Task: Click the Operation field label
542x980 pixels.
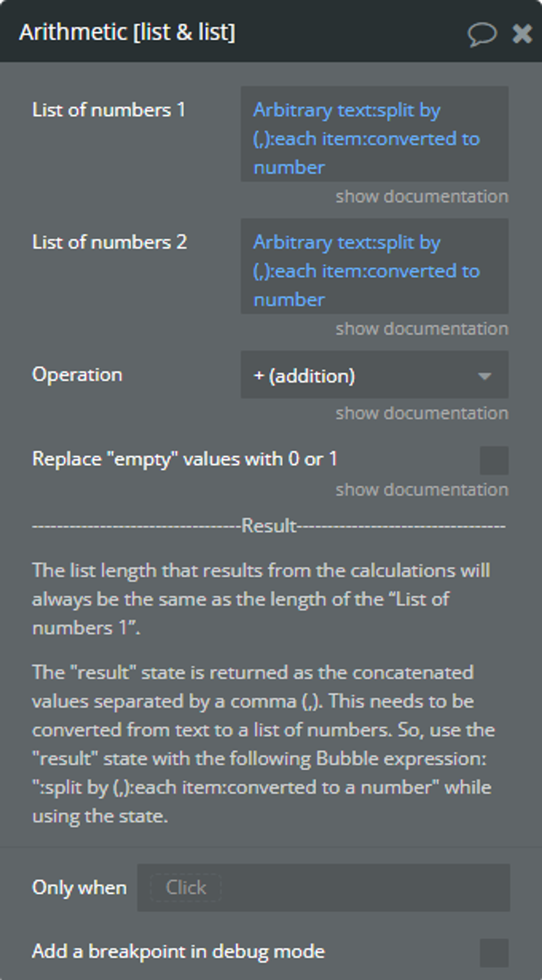Action: pos(77,375)
